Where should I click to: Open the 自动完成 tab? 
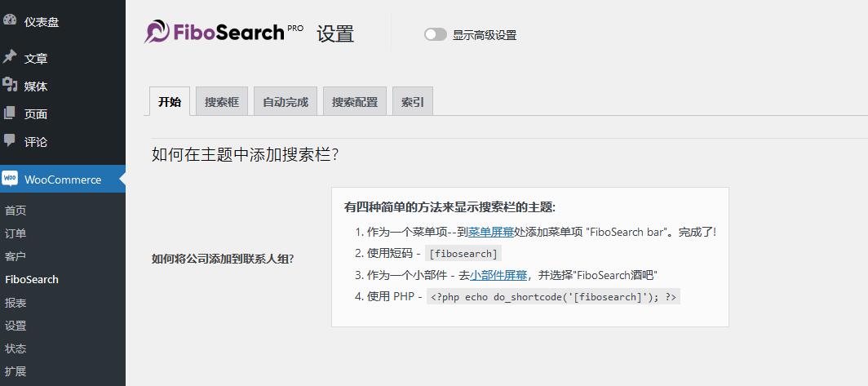(x=286, y=102)
